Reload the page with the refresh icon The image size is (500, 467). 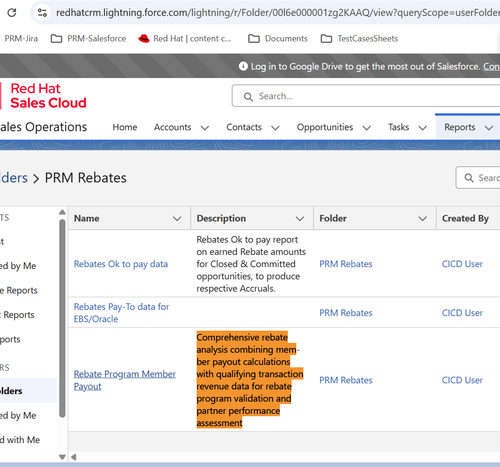click(x=12, y=13)
